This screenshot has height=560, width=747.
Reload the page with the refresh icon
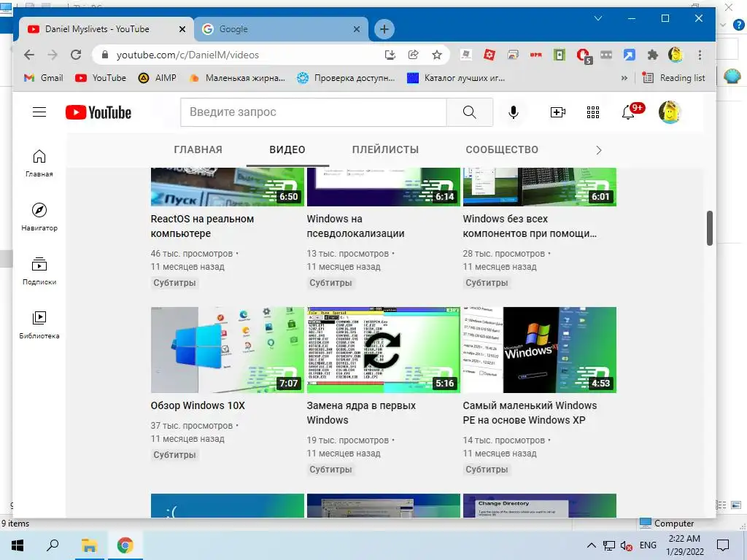point(76,55)
